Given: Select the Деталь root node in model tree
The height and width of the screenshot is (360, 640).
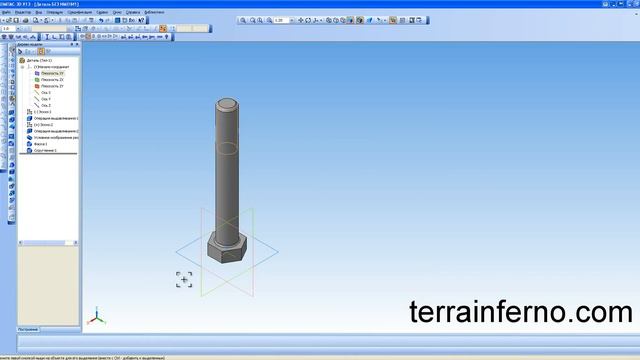Looking at the screenshot, I should [39, 60].
